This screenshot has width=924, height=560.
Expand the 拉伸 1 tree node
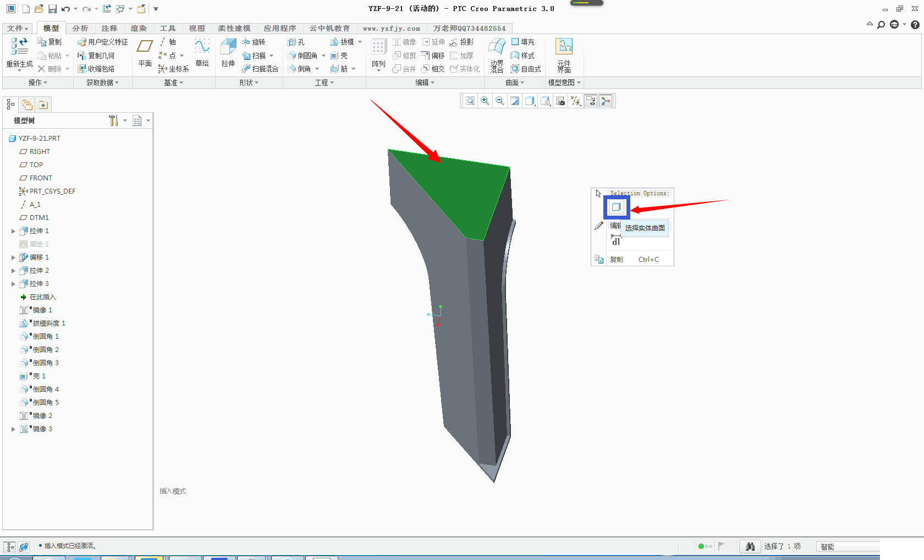click(13, 231)
